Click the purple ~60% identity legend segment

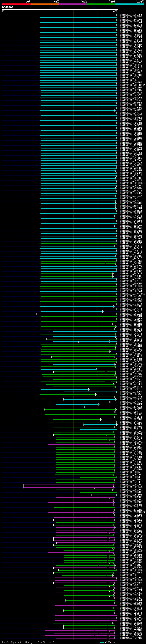(x=73, y=4)
